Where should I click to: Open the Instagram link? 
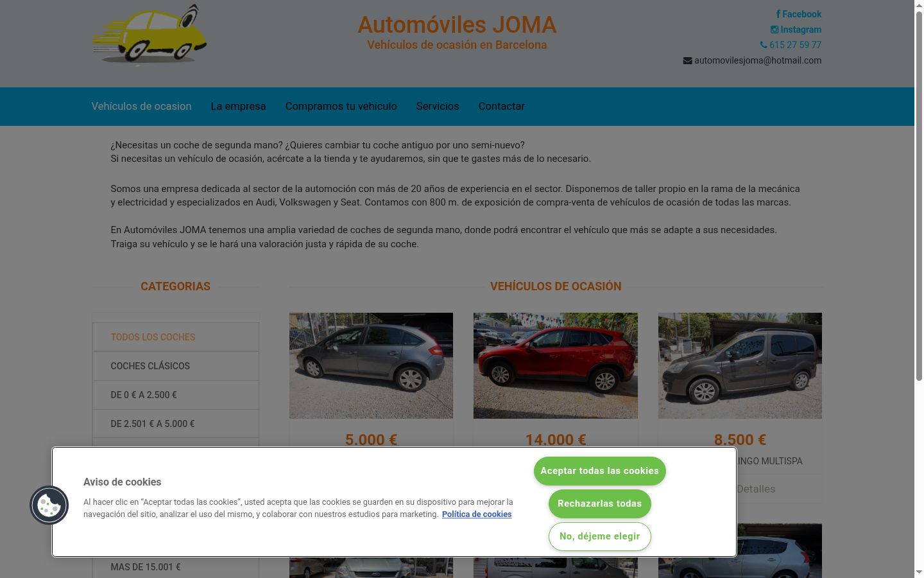pyautogui.click(x=796, y=30)
